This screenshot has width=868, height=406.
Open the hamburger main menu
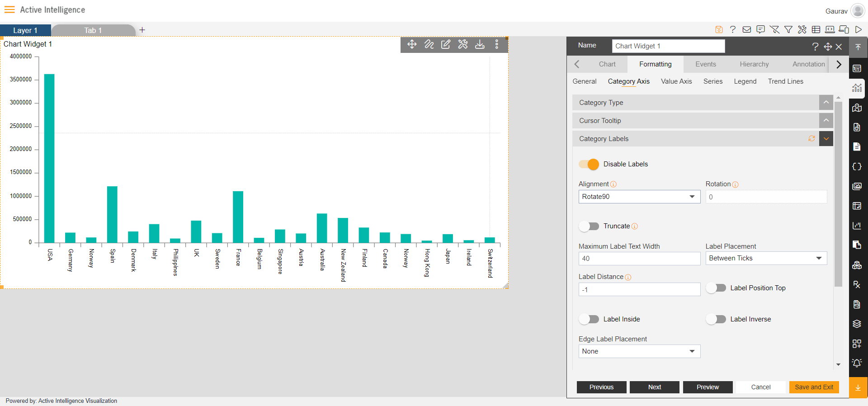(9, 9)
